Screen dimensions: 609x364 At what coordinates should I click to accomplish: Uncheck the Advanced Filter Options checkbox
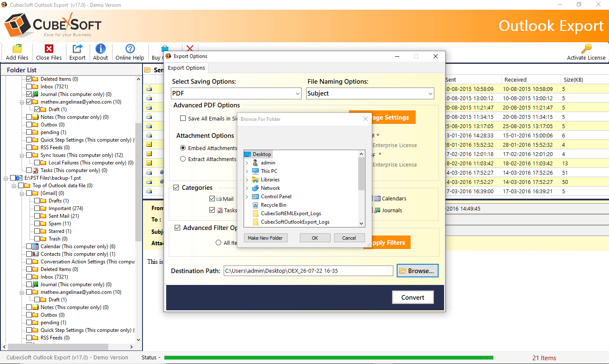point(178,227)
